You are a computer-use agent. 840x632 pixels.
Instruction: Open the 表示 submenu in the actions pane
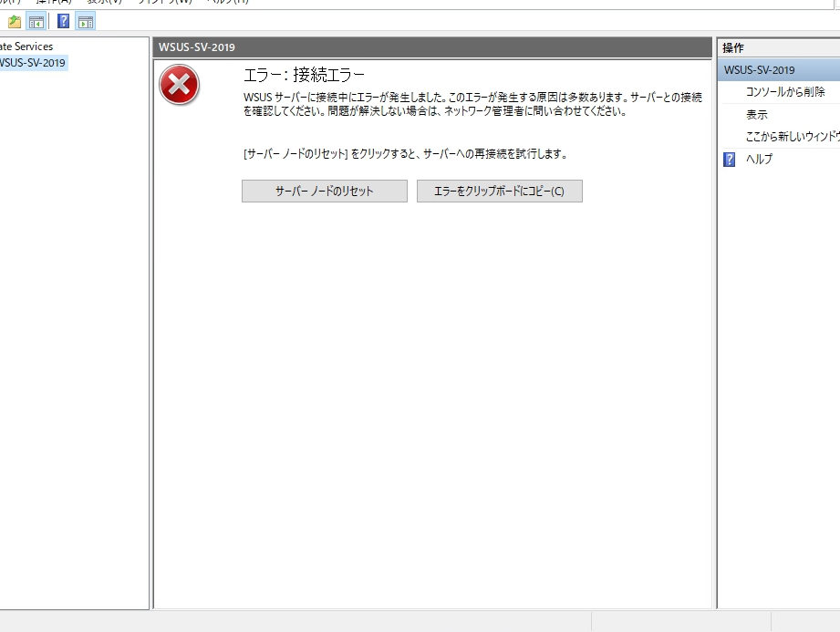click(757, 115)
